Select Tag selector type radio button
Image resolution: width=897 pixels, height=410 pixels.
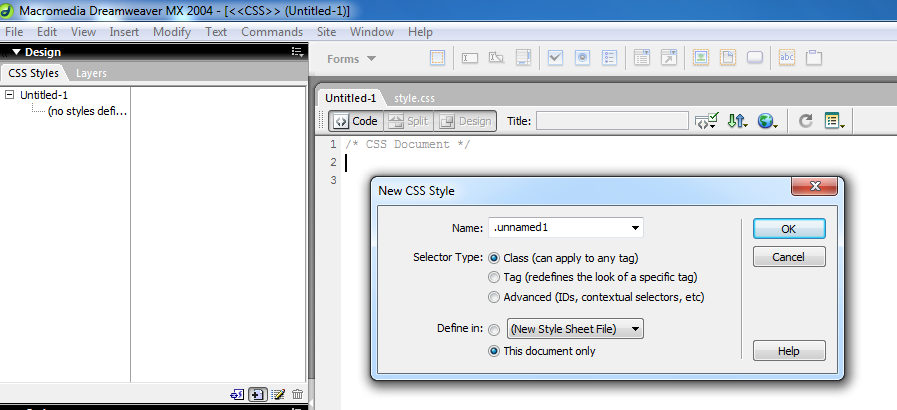tap(494, 277)
